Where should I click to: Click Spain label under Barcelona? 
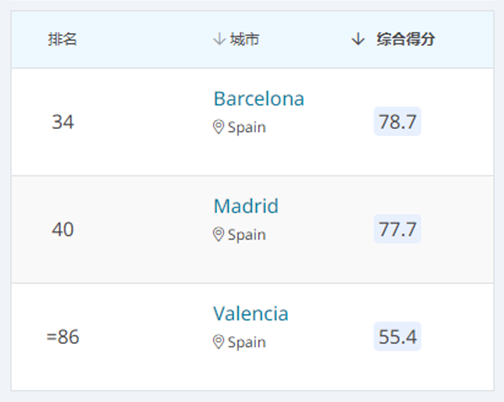[x=247, y=127]
